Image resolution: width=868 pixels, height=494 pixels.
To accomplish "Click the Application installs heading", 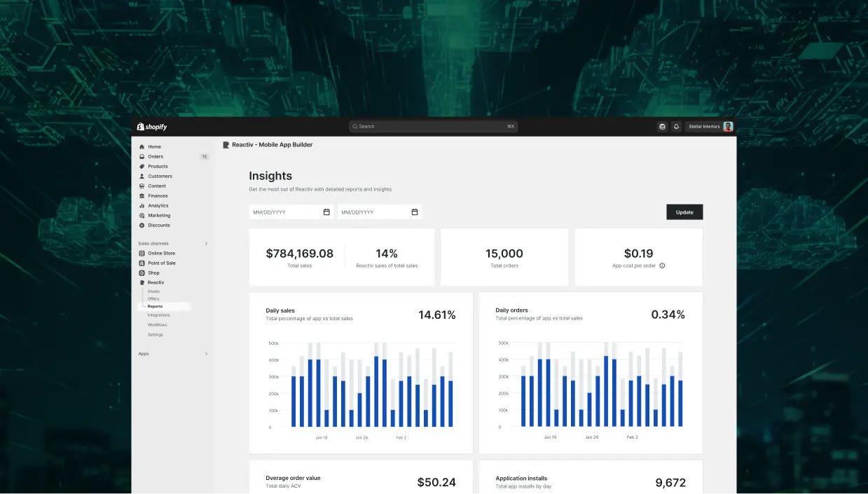I will click(x=521, y=479).
